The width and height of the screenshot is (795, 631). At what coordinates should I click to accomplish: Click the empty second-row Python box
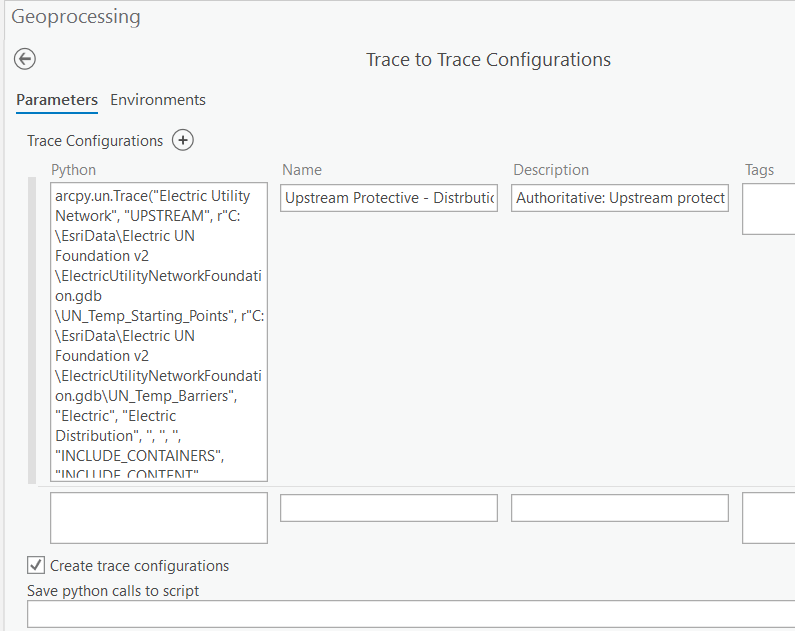point(159,518)
